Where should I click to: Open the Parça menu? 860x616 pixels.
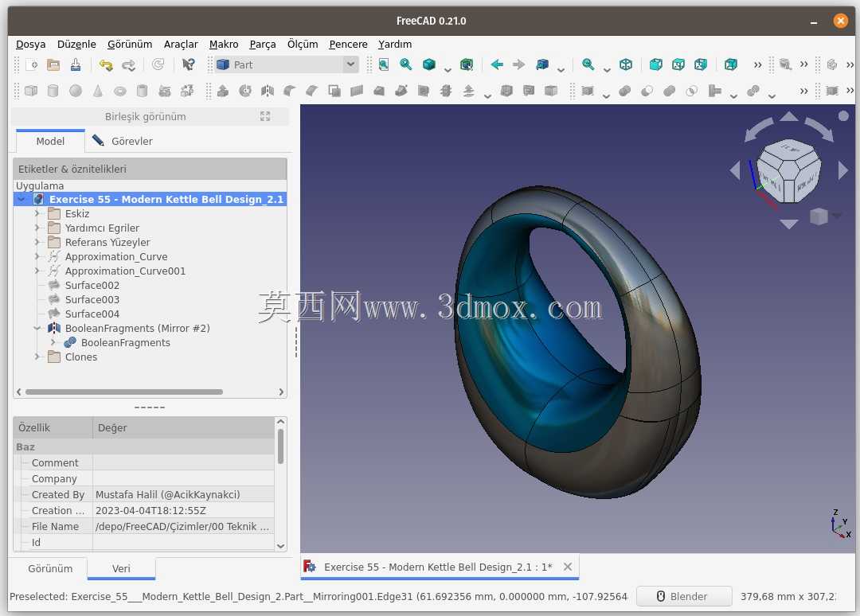click(262, 45)
